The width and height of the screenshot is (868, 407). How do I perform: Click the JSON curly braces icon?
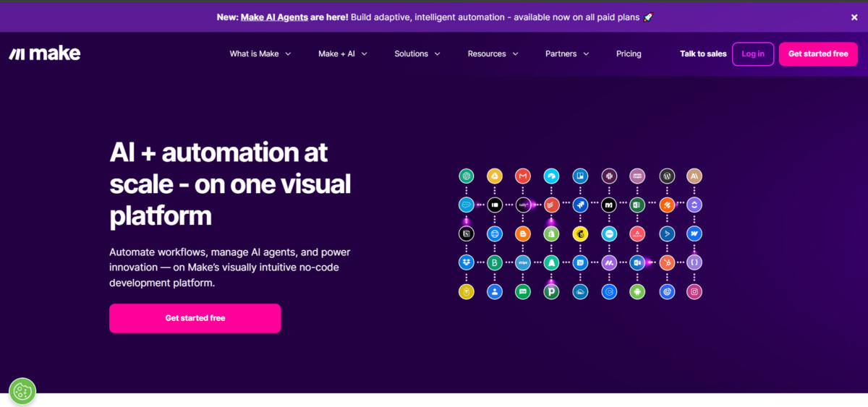click(x=694, y=262)
